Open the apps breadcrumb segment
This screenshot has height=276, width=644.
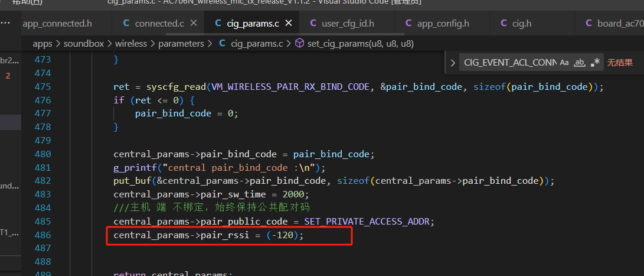click(43, 43)
